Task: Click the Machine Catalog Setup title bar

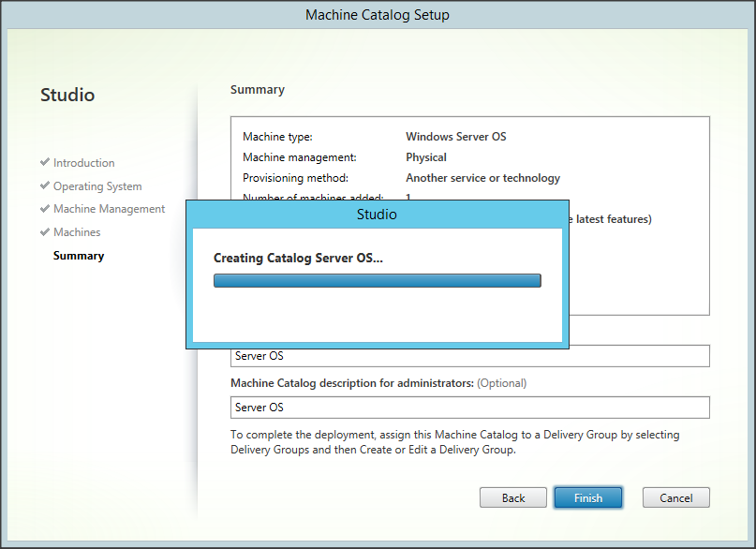Action: 378,15
